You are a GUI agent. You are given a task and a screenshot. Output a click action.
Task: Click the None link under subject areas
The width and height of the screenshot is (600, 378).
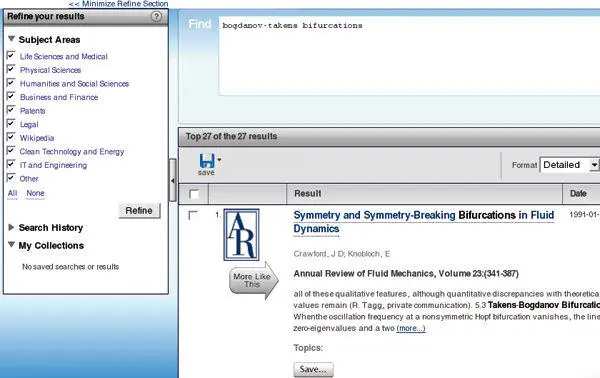click(35, 193)
